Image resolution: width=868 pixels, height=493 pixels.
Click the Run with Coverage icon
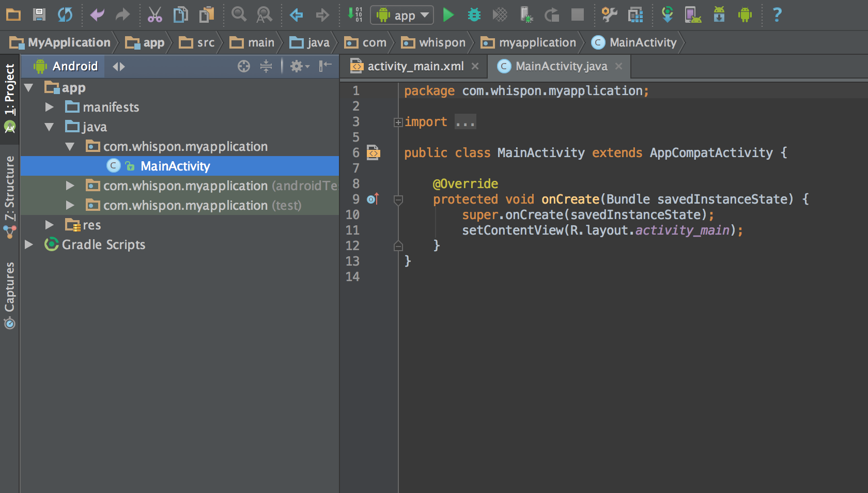[500, 14]
